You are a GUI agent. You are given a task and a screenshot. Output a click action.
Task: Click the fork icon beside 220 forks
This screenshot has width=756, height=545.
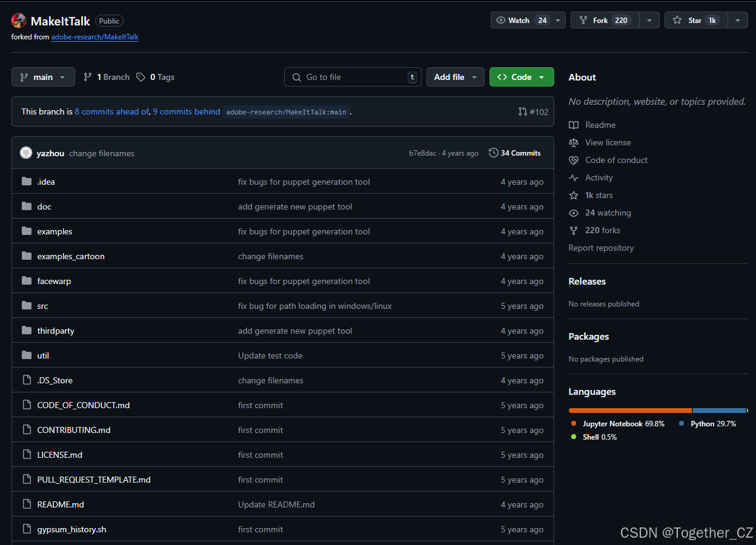tap(574, 230)
